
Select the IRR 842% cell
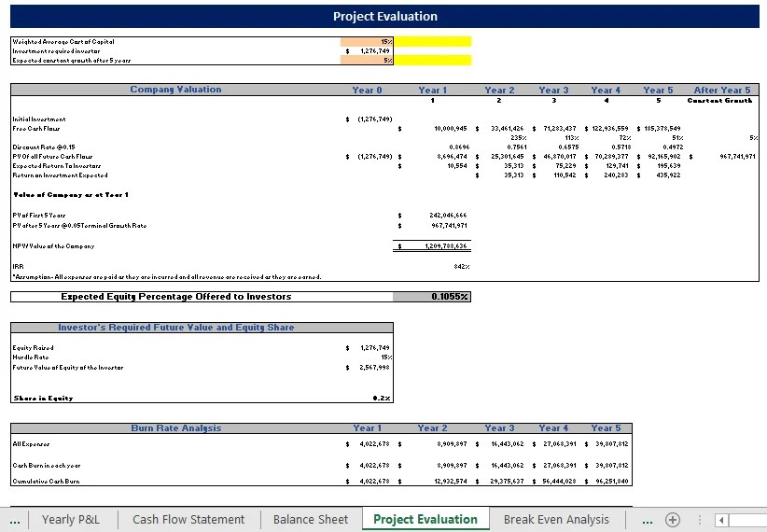tap(432, 267)
